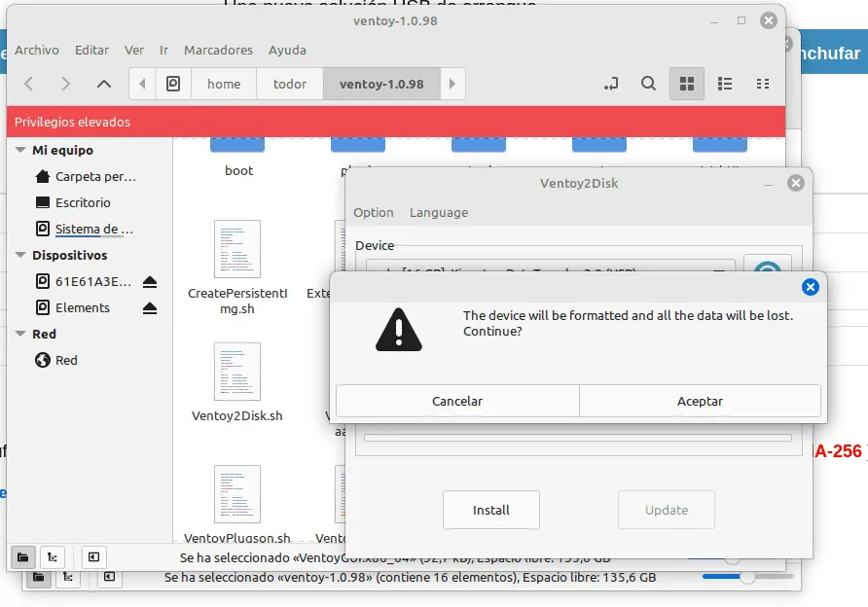The width and height of the screenshot is (868, 607).
Task: Switch to icon grid view
Action: tap(687, 84)
